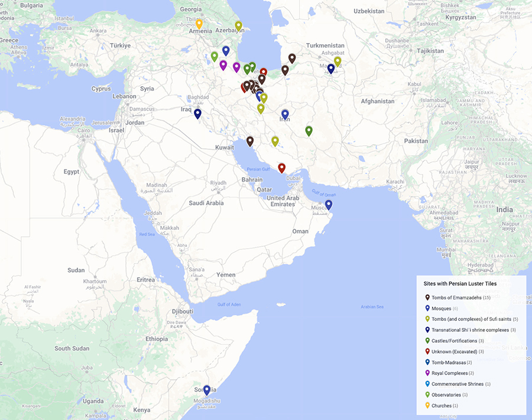
Task: Open the red Unknown marker near Dubai
Action: [x=283, y=167]
